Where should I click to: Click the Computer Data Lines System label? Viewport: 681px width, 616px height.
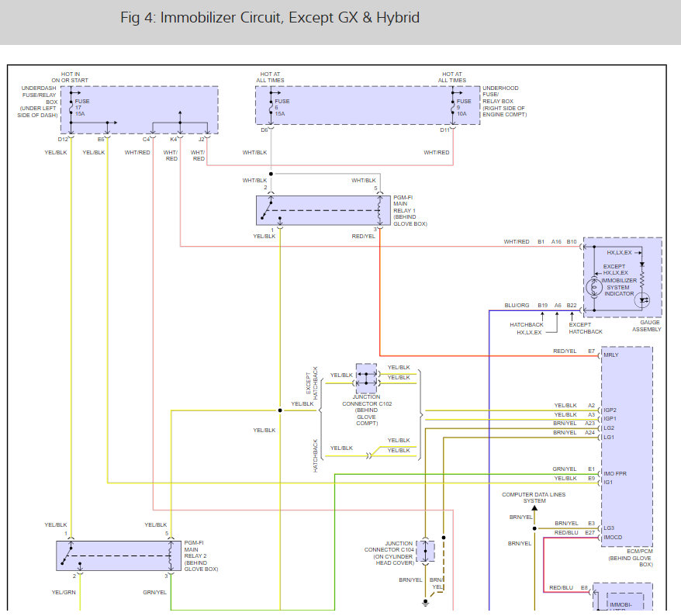coord(534,497)
